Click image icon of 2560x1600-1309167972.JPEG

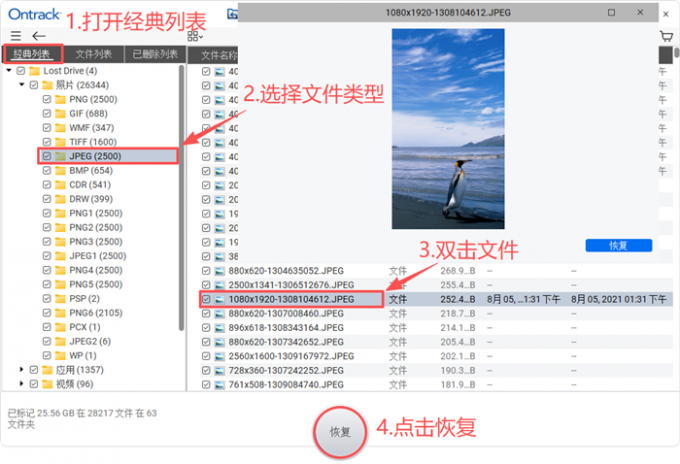(x=220, y=356)
